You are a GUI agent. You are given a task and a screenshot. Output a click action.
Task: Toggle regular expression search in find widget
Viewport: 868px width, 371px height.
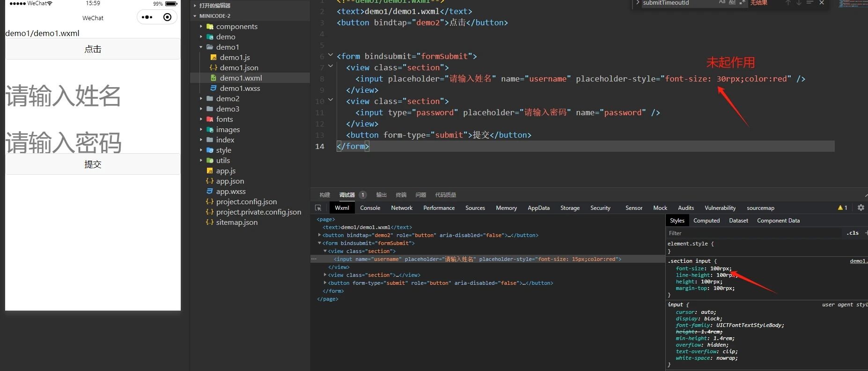742,3
